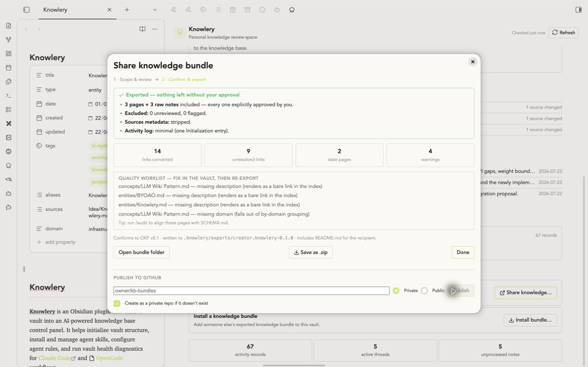Open today's daily note calendar ribbon icon

(x=9, y=68)
